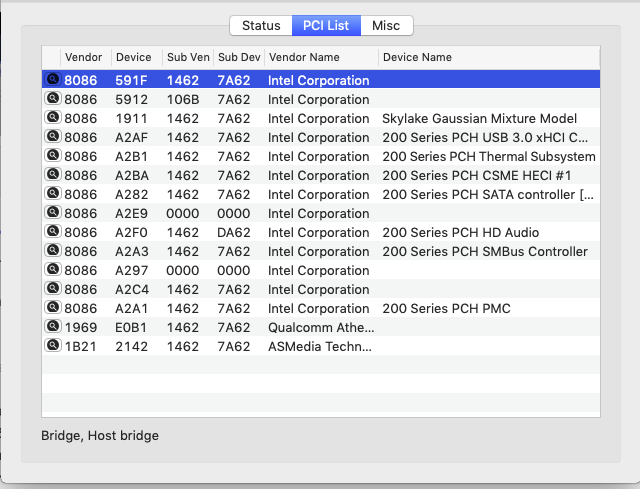
Task: Click the magnifier icon for device 591F
Action: [x=53, y=79]
